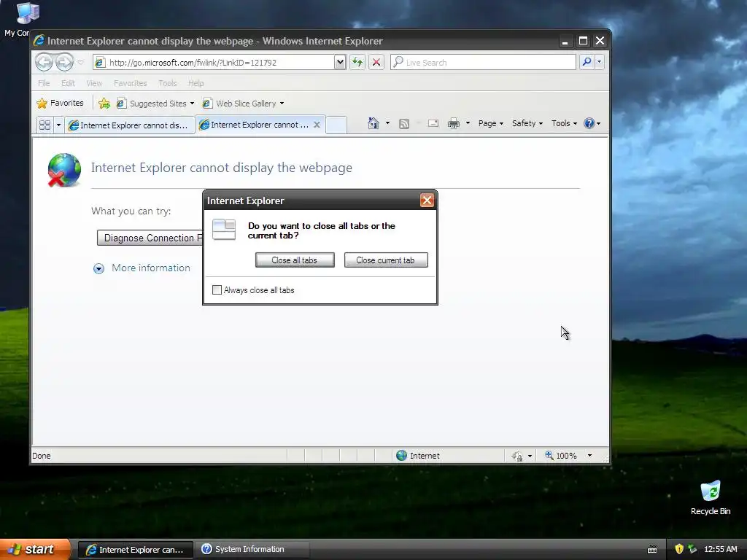Check Always close all tabs
The width and height of the screenshot is (747, 560).
[x=217, y=290]
